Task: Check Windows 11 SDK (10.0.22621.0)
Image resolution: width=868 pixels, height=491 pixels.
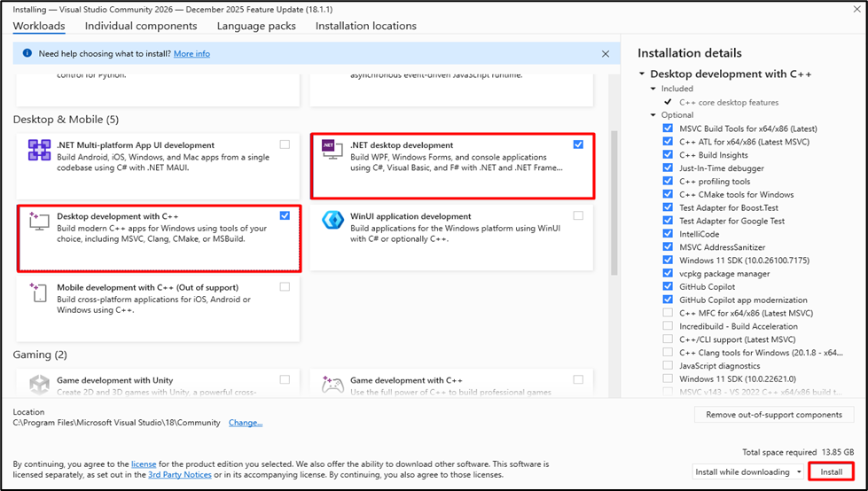Action: click(x=668, y=378)
